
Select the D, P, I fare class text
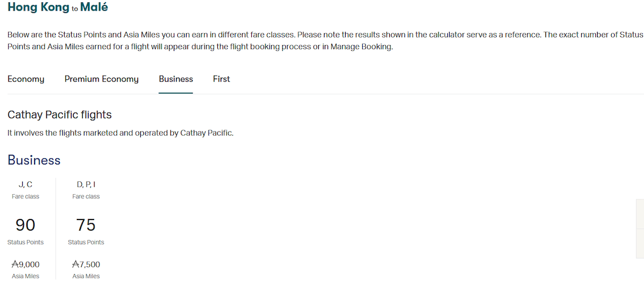pyautogui.click(x=86, y=185)
